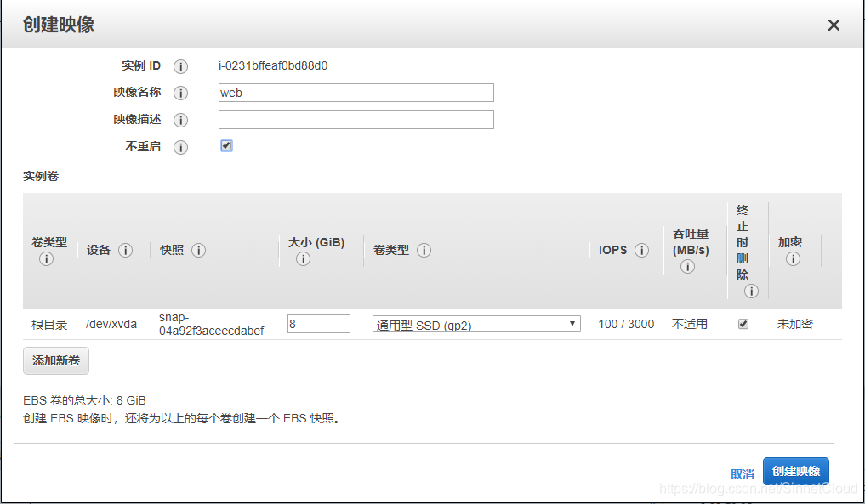
Task: Click the 根目录 cell
Action: click(49, 324)
